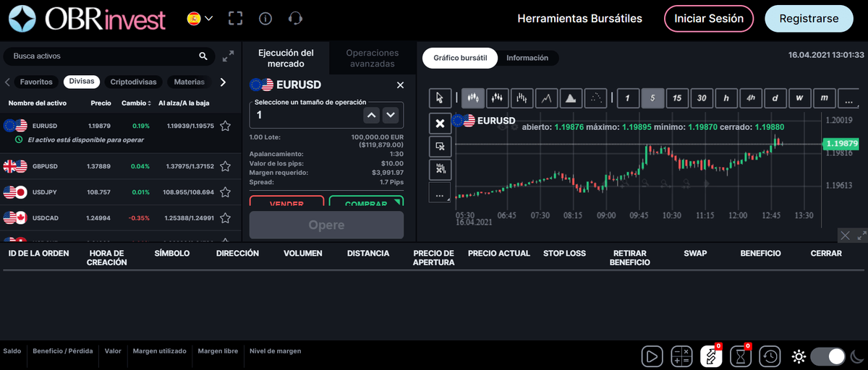Select the area chart type icon
868x370 pixels.
coord(571,98)
